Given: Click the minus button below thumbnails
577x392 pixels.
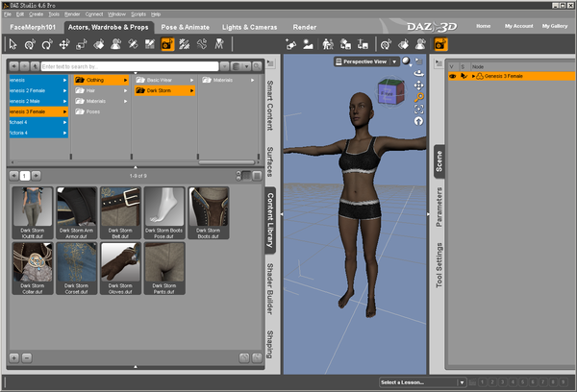Looking at the screenshot, I should point(27,357).
